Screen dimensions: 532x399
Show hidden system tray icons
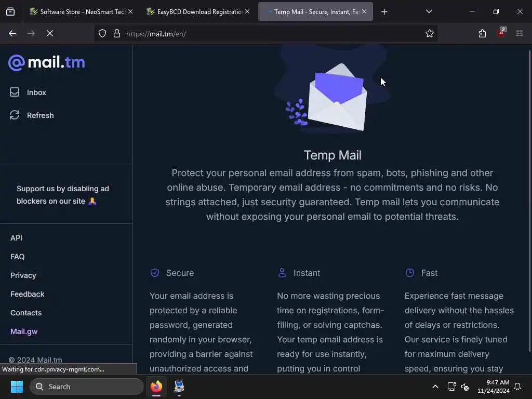435,387
